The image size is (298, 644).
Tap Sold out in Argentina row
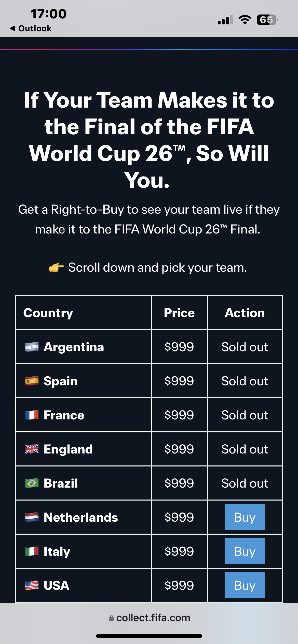(x=245, y=347)
